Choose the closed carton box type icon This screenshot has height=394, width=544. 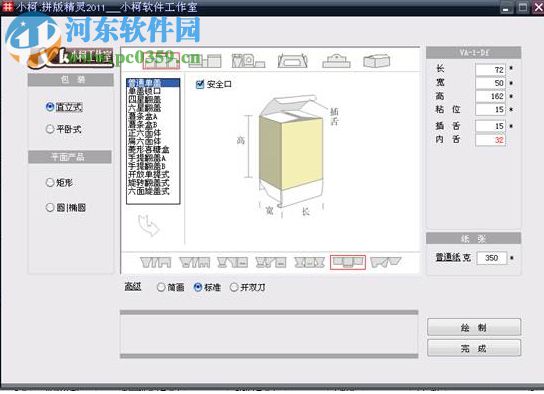[x=376, y=61]
